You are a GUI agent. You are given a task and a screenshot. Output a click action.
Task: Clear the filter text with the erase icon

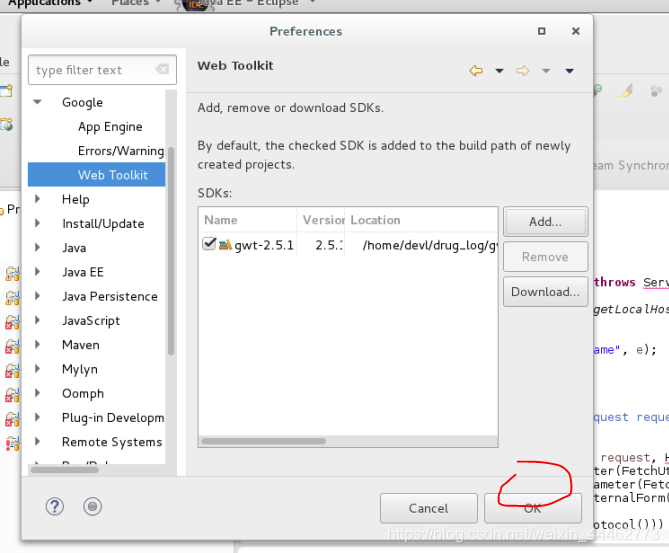[x=162, y=69]
